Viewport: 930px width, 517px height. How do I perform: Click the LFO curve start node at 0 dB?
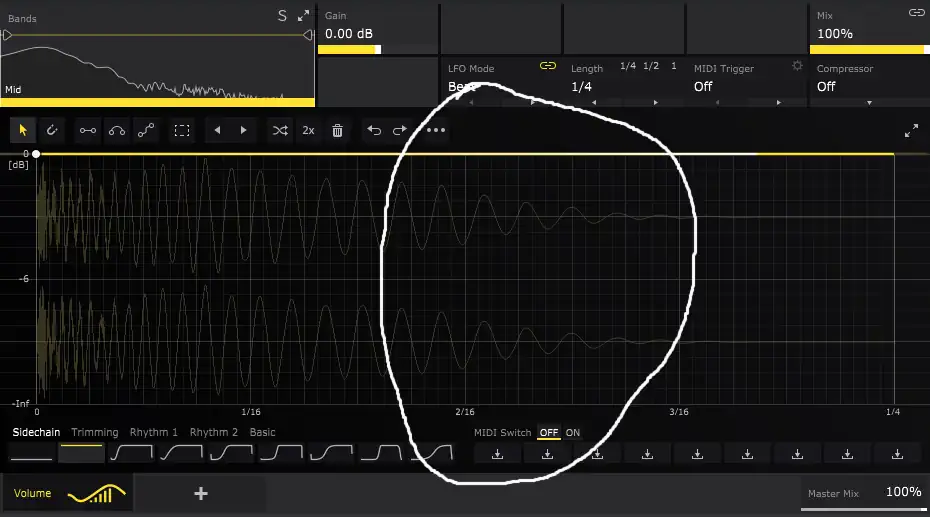click(36, 154)
